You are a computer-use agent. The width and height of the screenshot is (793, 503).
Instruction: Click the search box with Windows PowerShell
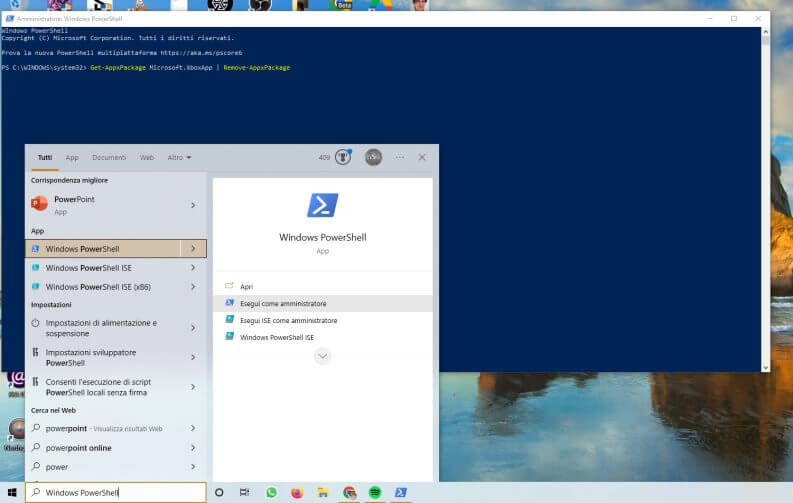[x=116, y=492]
